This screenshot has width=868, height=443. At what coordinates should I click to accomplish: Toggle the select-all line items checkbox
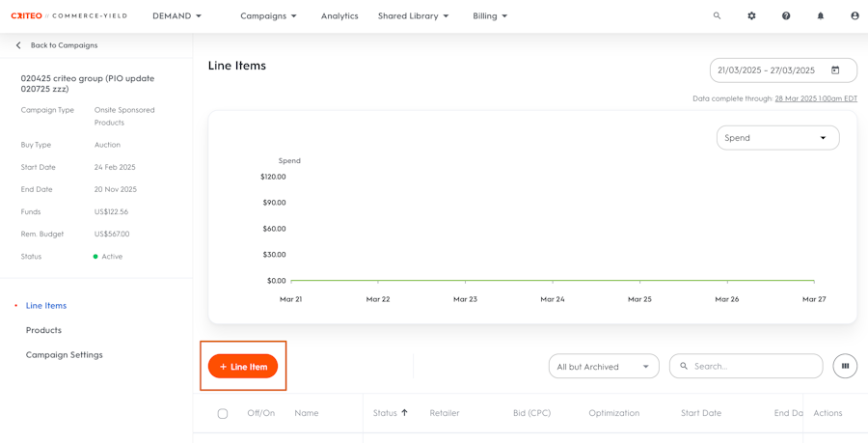(223, 413)
